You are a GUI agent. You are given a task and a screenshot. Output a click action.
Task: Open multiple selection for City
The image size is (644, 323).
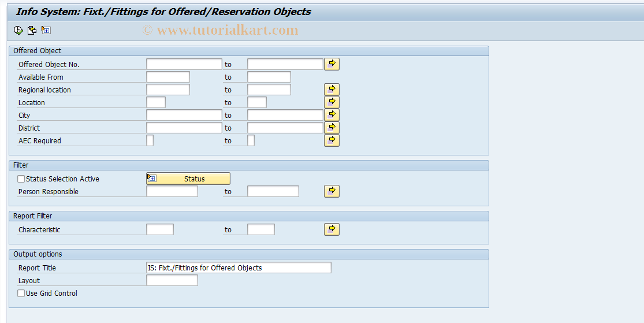[x=332, y=115]
